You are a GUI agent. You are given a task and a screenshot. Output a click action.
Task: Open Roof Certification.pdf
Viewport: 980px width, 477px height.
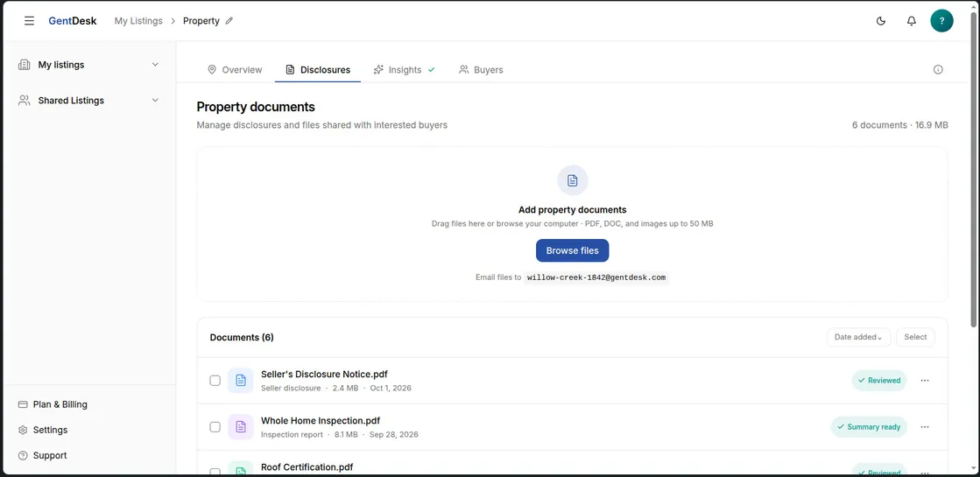click(x=307, y=467)
